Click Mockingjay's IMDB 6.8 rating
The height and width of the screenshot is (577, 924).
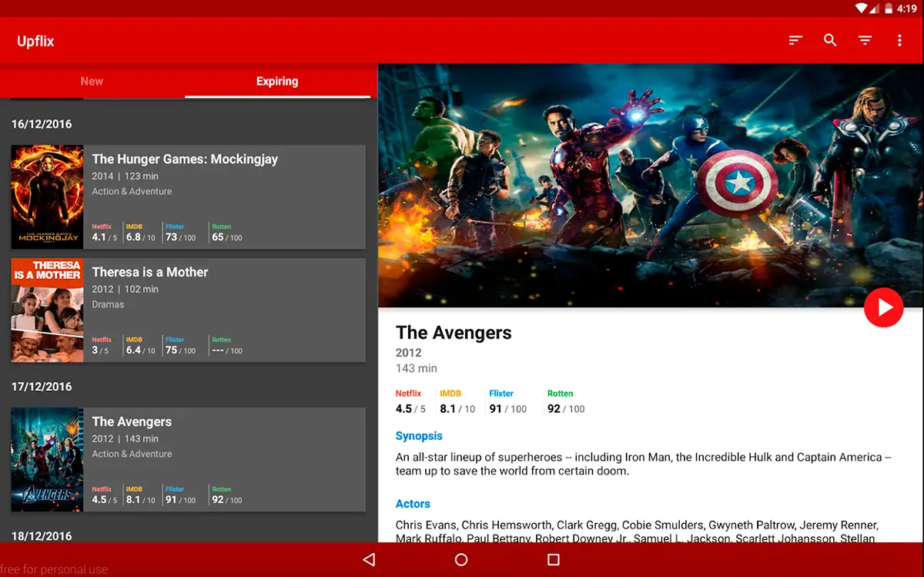click(x=141, y=233)
